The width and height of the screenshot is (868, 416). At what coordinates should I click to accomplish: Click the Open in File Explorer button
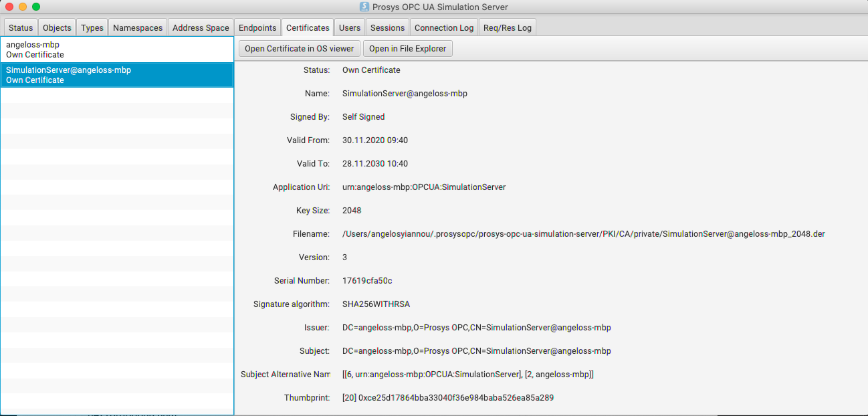[408, 48]
